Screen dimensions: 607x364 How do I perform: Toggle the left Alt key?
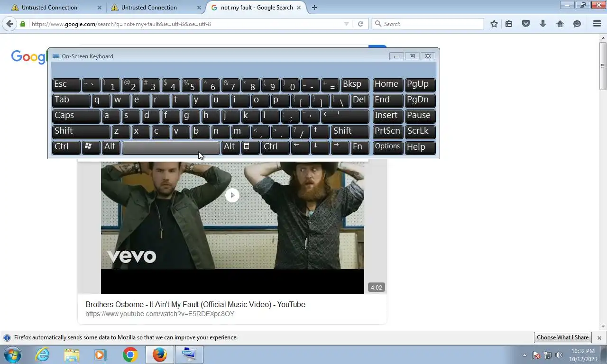tap(111, 147)
